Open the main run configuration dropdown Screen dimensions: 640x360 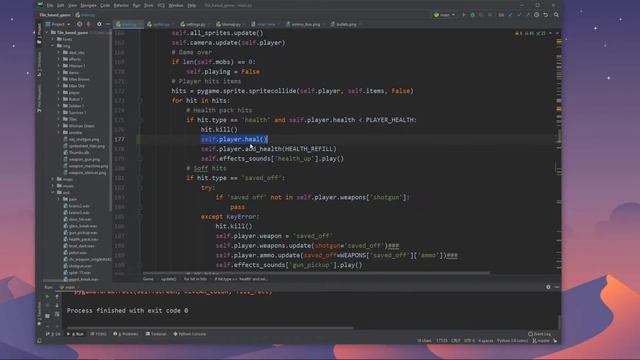(x=444, y=15)
